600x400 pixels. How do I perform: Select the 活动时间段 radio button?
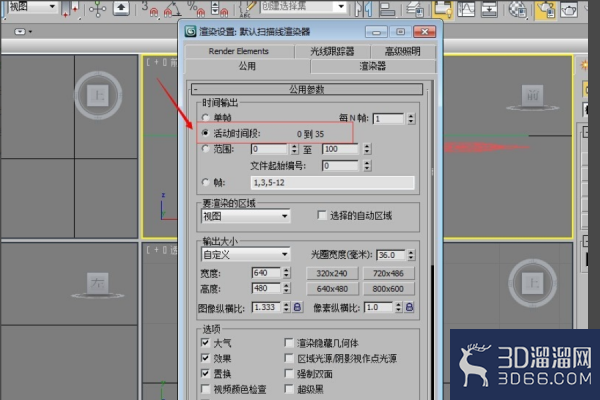click(206, 133)
